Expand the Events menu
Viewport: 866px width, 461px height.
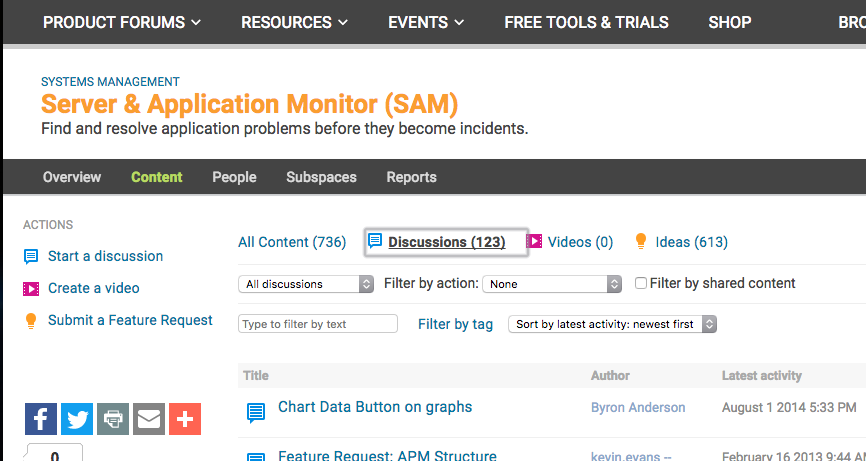[426, 22]
